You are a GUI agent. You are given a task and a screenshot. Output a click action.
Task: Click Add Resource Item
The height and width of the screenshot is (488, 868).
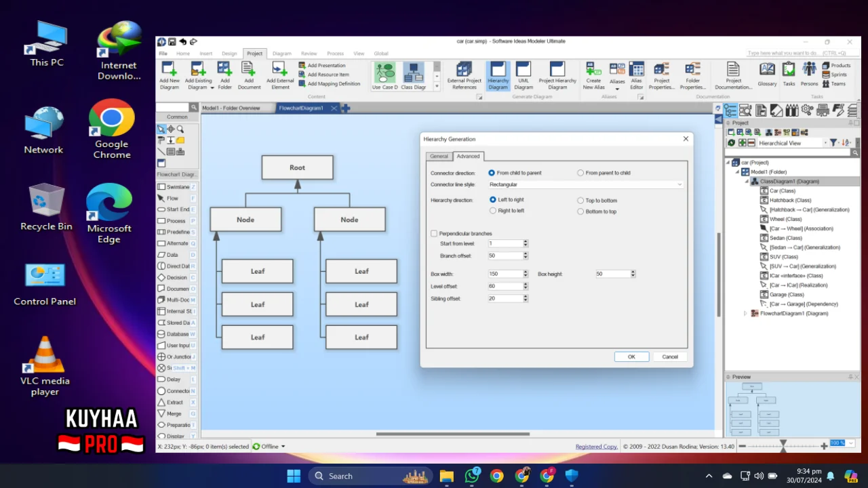323,75
